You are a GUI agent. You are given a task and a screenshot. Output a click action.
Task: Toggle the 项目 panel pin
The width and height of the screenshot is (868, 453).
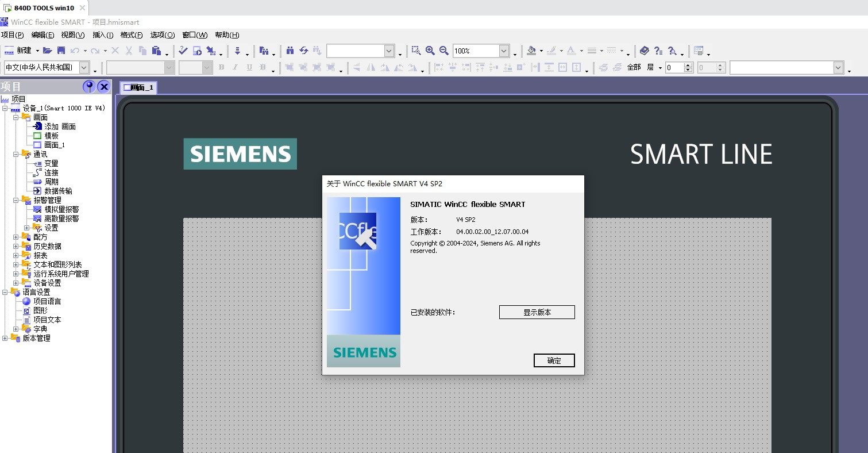pyautogui.click(x=89, y=87)
